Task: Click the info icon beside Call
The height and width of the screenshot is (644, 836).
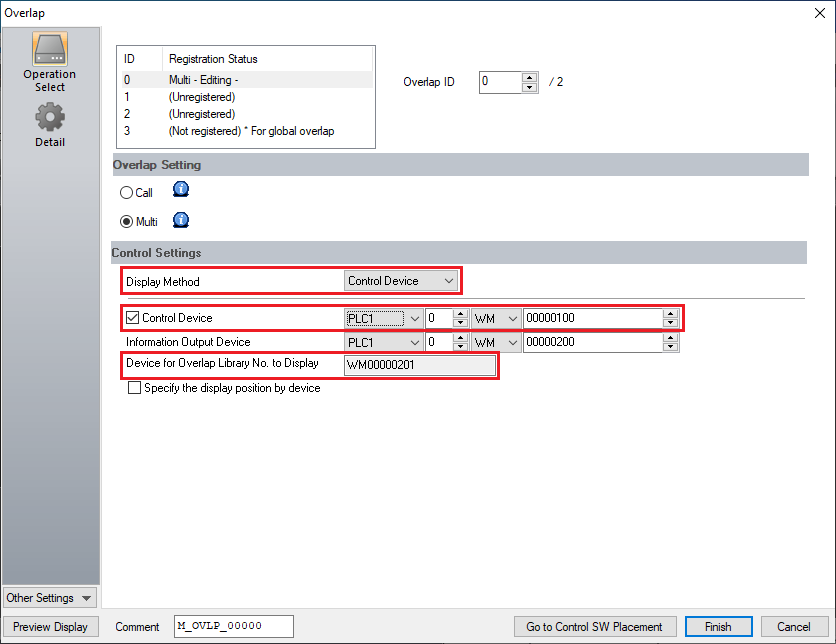Action: click(181, 191)
